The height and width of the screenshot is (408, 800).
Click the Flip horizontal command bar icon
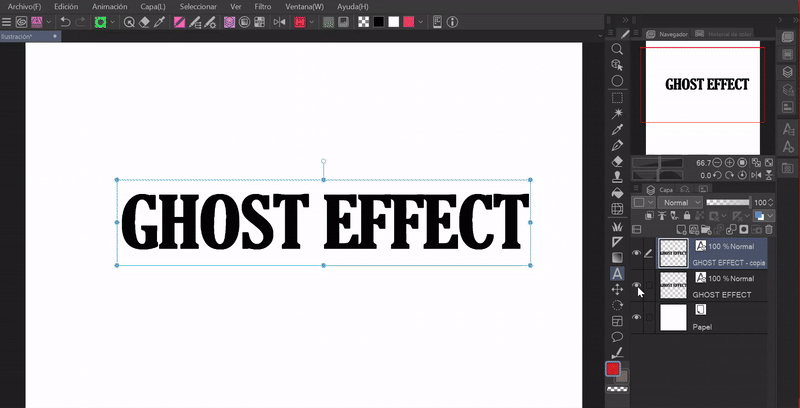[x=279, y=22]
